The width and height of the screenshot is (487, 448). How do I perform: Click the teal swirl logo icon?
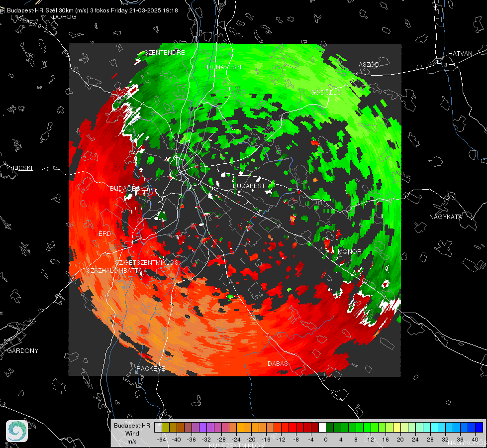click(x=17, y=431)
